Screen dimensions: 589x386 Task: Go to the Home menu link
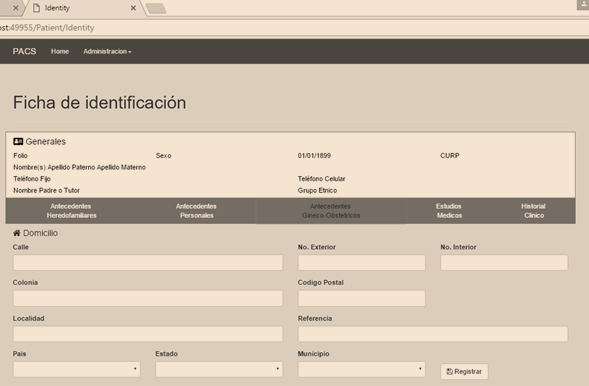click(60, 51)
